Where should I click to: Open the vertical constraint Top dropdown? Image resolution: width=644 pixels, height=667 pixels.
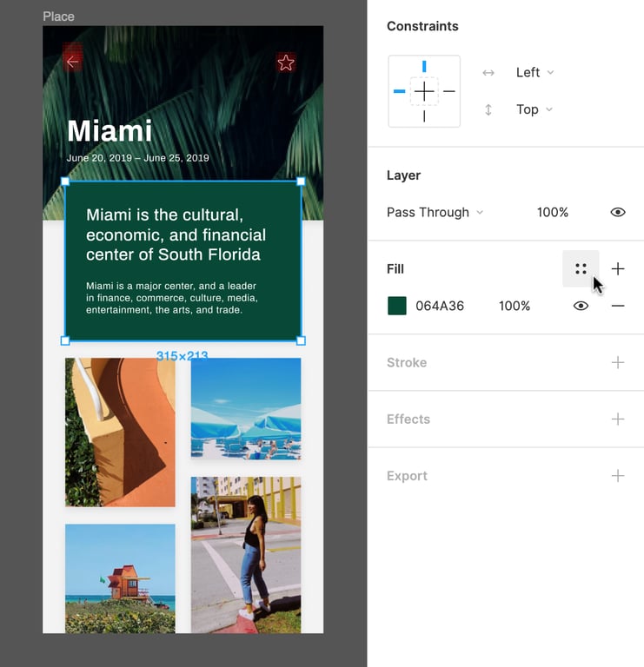(x=534, y=109)
